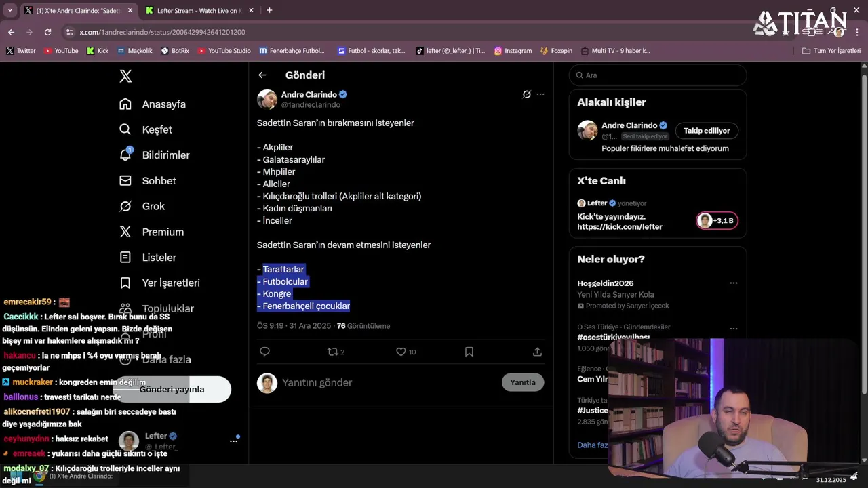Open the YouTube Studio bookmark
This screenshot has height=488, width=868.
pyautogui.click(x=224, y=51)
